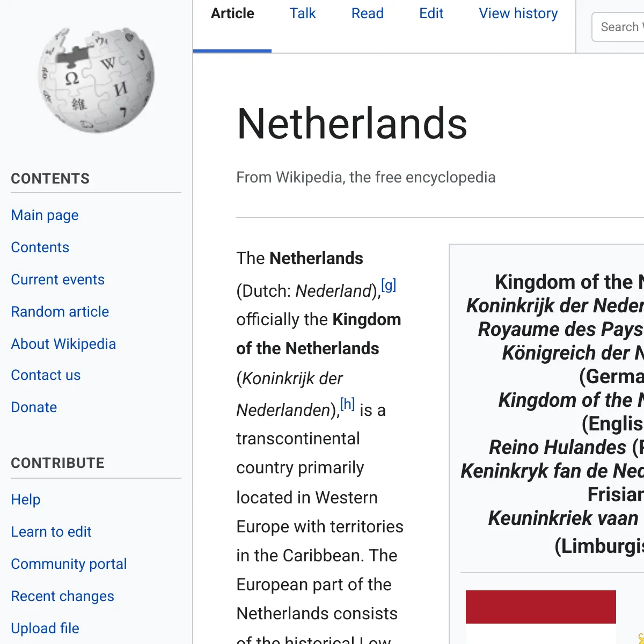Viewport: 644px width, 644px height.
Task: Open the Help link
Action: pos(26,500)
